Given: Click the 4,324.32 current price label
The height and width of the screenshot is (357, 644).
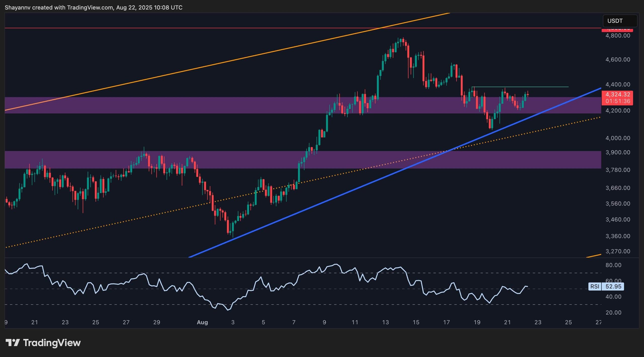Looking at the screenshot, I should click(x=617, y=95).
